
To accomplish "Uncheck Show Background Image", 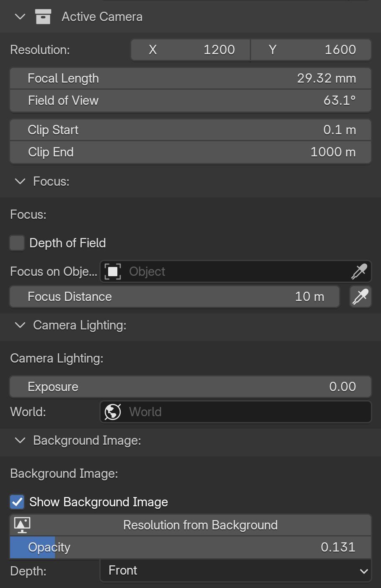I will [17, 502].
